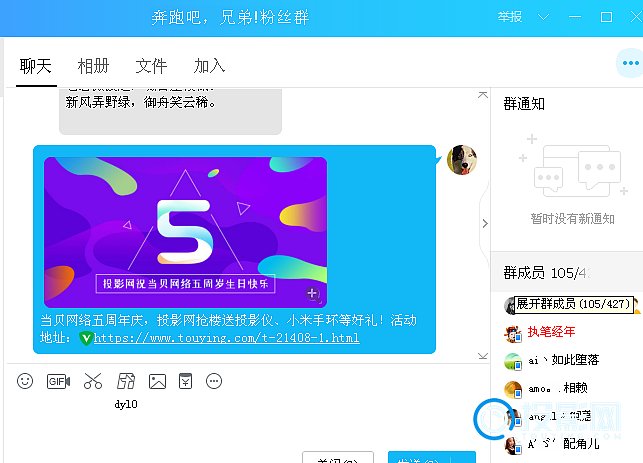Viewport: 643px width, 463px height.
Task: Click the 举报 report button
Action: click(x=510, y=17)
